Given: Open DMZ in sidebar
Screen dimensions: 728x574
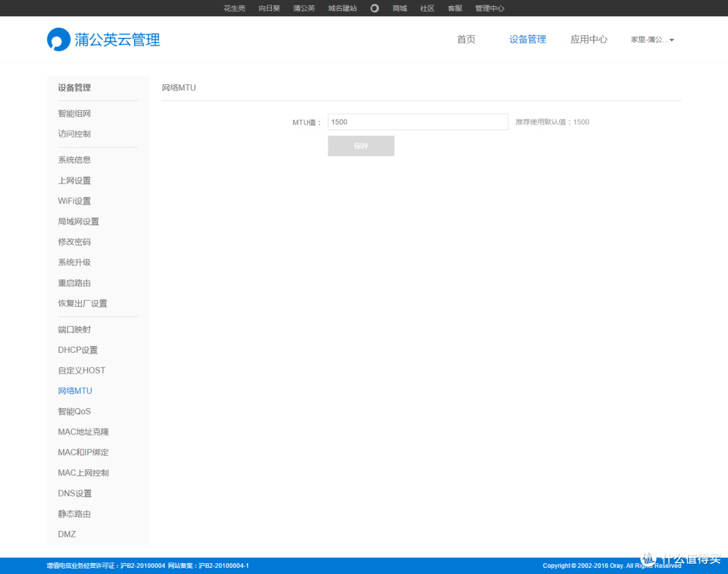Looking at the screenshot, I should click(67, 534).
